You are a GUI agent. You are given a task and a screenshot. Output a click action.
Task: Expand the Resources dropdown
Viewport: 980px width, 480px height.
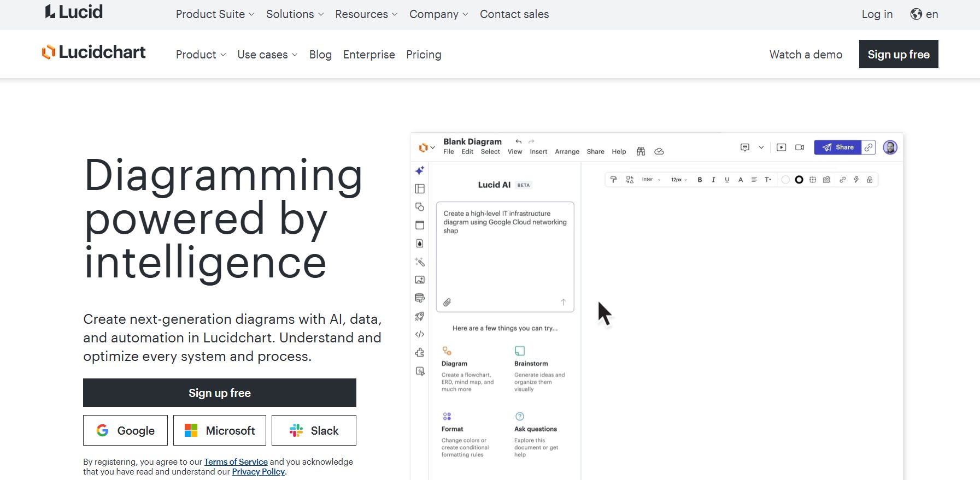366,14
